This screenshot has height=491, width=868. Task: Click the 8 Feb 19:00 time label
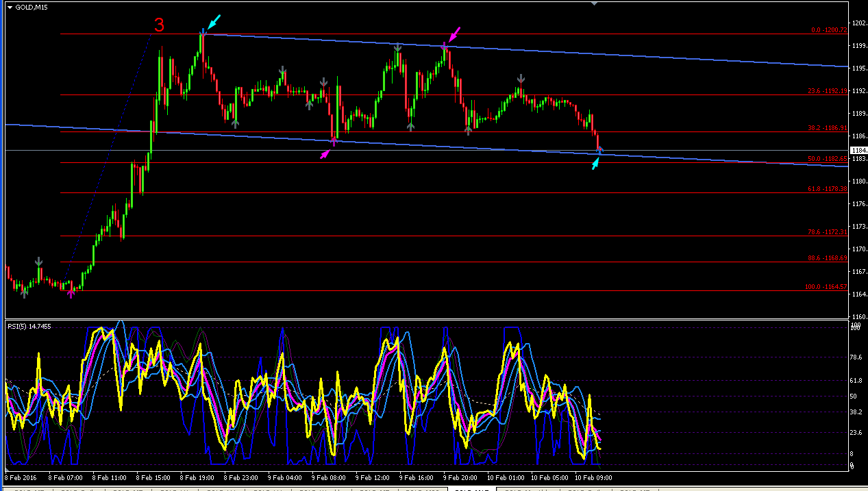click(196, 477)
